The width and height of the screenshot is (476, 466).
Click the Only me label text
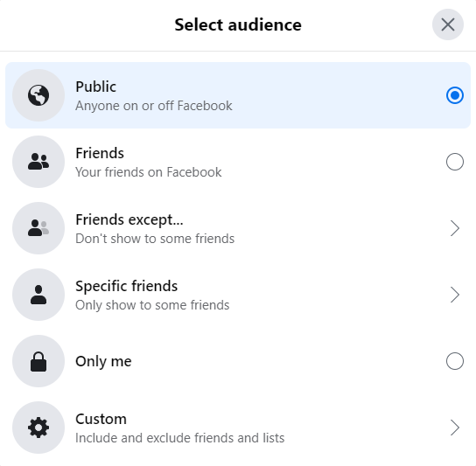(103, 361)
